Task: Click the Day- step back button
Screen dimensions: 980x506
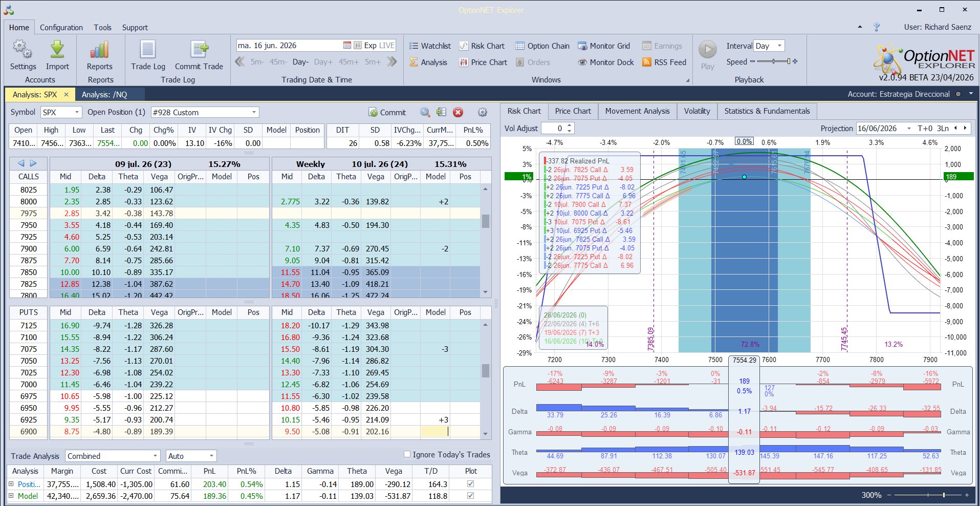Action: [x=300, y=62]
